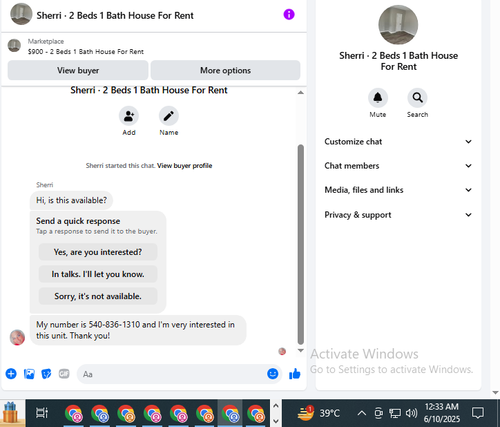Click the seen-by avatar below messages
500x427 pixels.
(x=282, y=351)
